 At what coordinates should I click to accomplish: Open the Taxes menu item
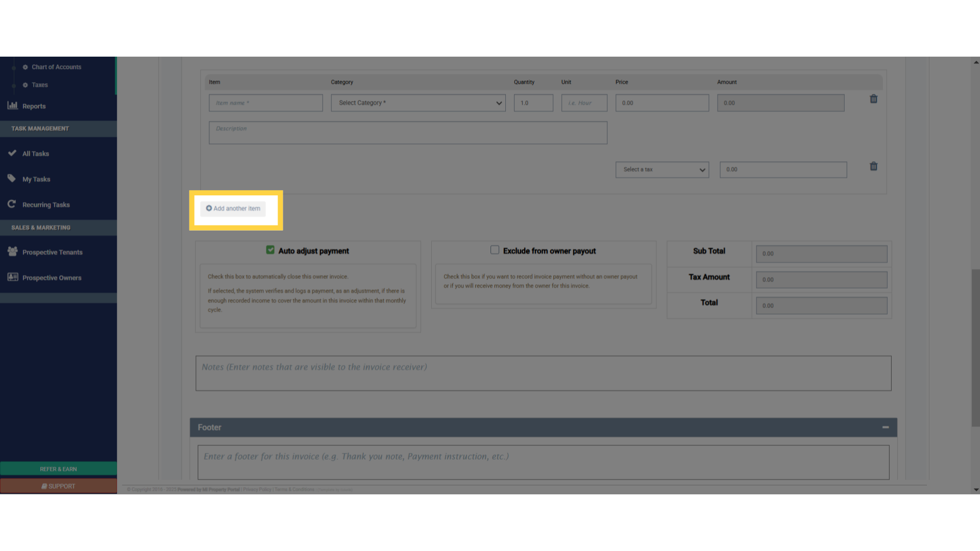40,85
